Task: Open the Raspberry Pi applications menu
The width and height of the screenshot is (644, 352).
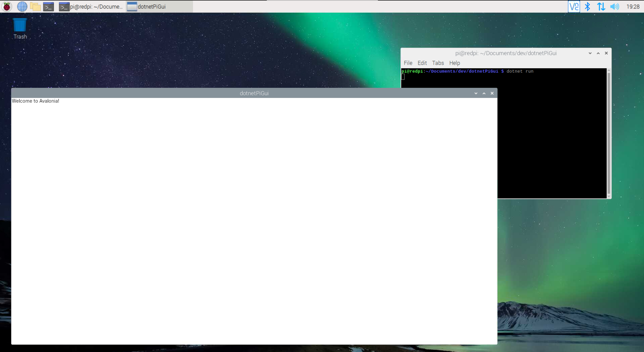Action: coord(7,6)
